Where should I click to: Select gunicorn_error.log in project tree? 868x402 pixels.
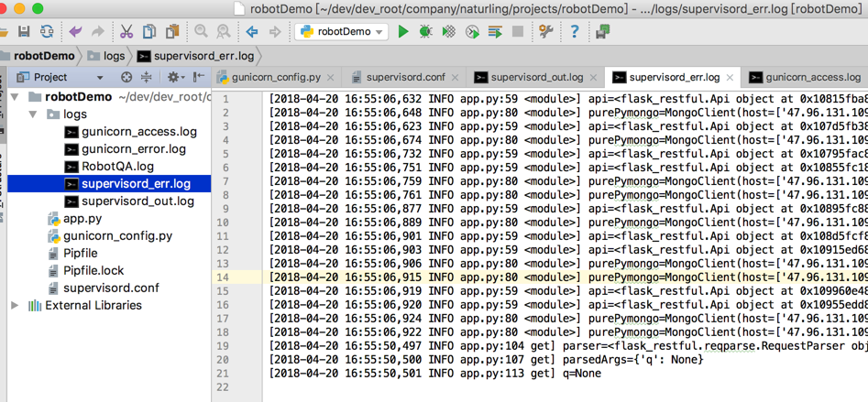(x=134, y=149)
